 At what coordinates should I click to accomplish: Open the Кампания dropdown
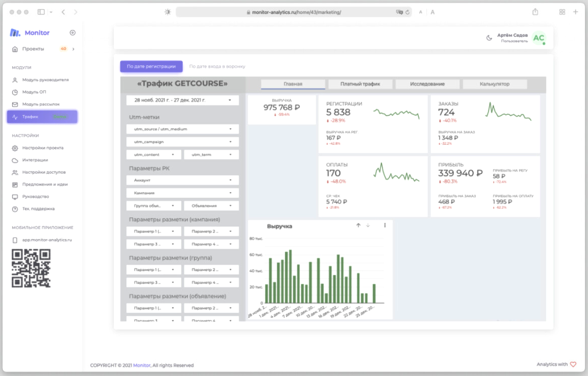(182, 193)
